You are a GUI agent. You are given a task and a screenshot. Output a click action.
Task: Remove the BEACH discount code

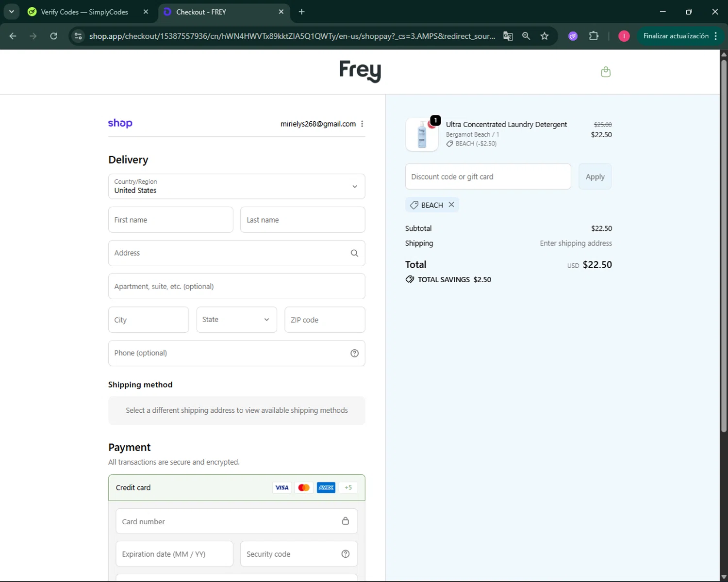(x=451, y=205)
